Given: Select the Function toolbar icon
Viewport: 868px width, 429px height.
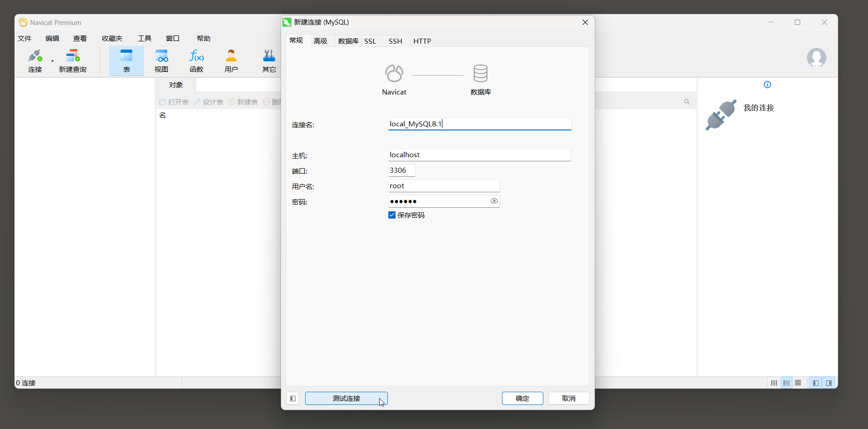Looking at the screenshot, I should pos(196,61).
